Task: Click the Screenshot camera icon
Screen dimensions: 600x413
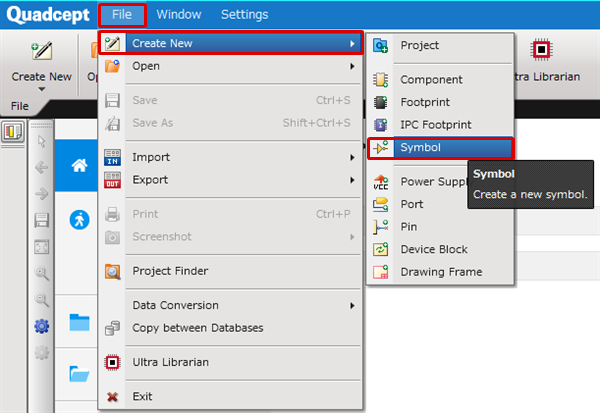Action: point(112,237)
